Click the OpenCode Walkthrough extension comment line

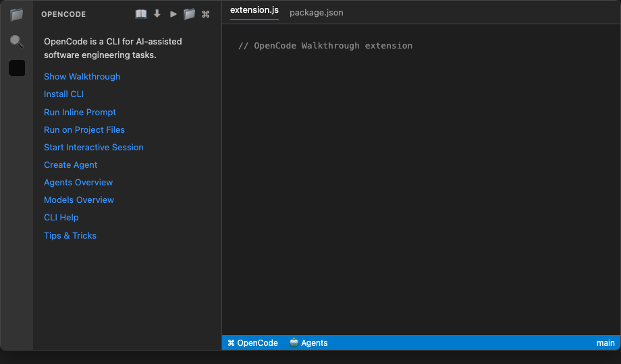click(x=325, y=46)
